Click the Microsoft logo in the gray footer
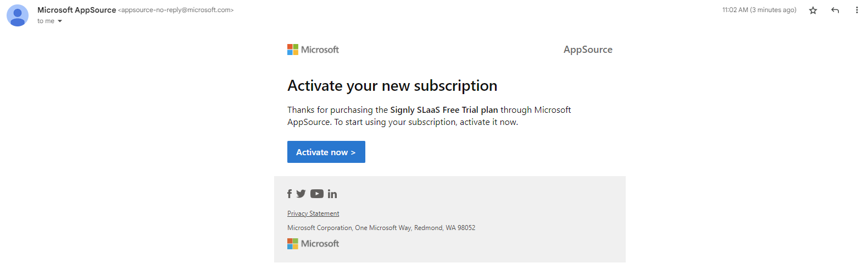The width and height of the screenshot is (868, 279). pos(313,244)
